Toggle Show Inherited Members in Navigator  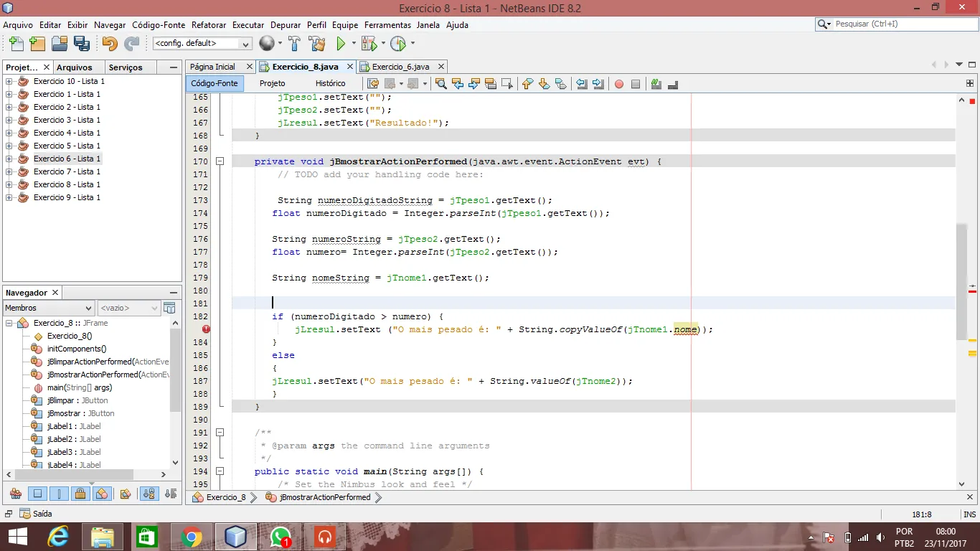(16, 494)
